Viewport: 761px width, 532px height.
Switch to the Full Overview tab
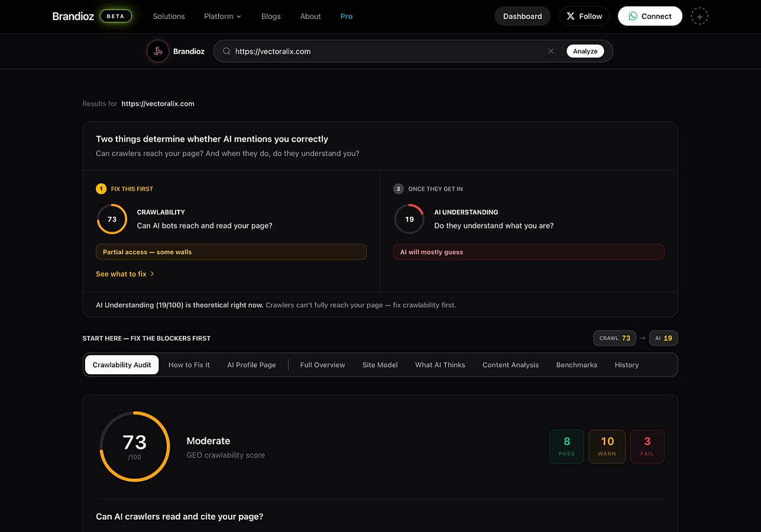pos(322,365)
